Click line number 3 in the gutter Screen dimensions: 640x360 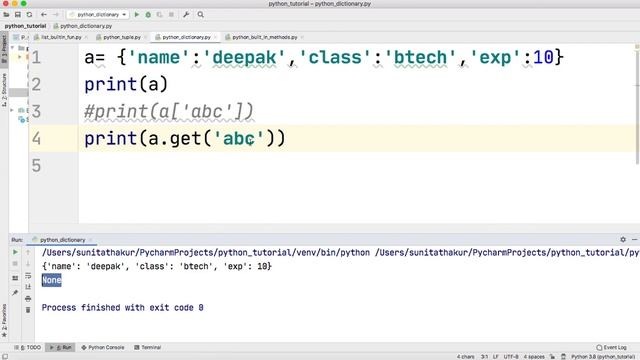(x=36, y=111)
